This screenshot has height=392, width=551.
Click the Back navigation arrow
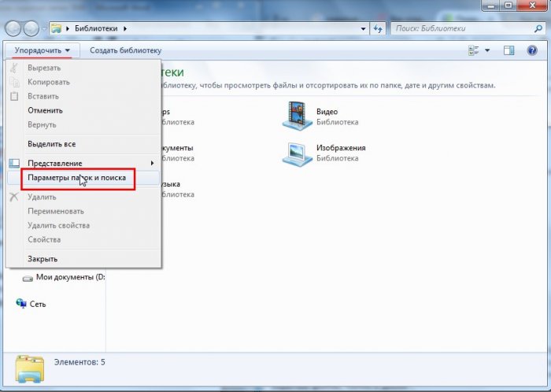[x=13, y=29]
